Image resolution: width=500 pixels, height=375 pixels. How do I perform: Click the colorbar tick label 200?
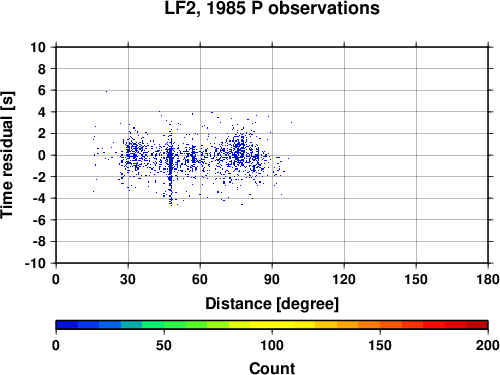pos(487,345)
